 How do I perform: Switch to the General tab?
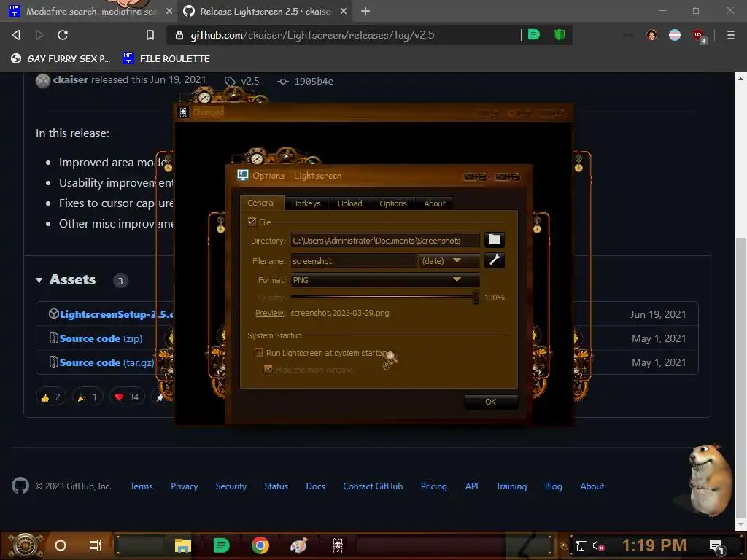pos(261,203)
